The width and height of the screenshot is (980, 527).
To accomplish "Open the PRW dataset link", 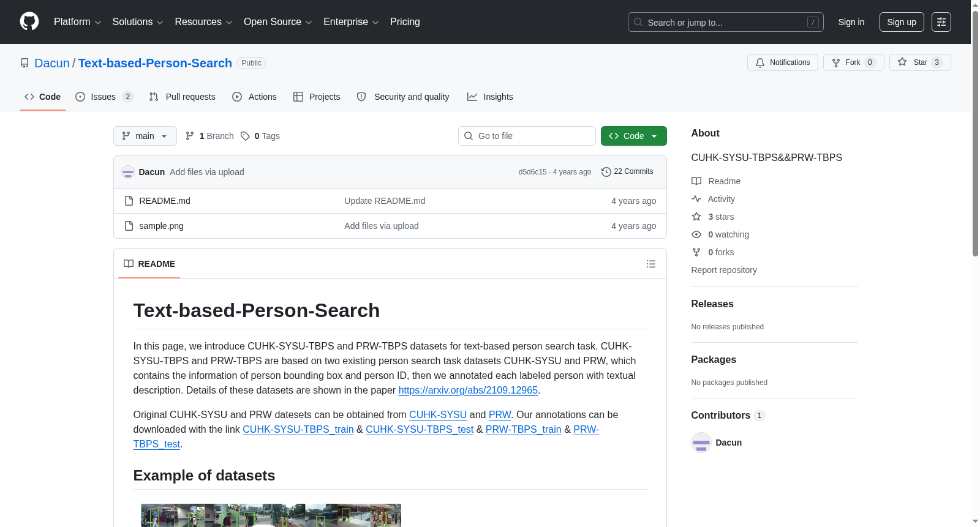I will [500, 414].
